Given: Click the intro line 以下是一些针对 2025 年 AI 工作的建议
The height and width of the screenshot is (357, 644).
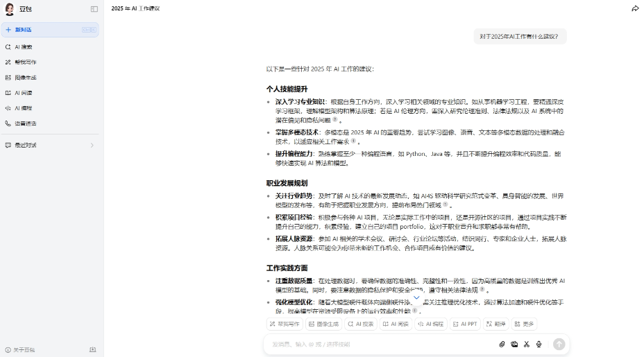Looking at the screenshot, I should pyautogui.click(x=320, y=69).
